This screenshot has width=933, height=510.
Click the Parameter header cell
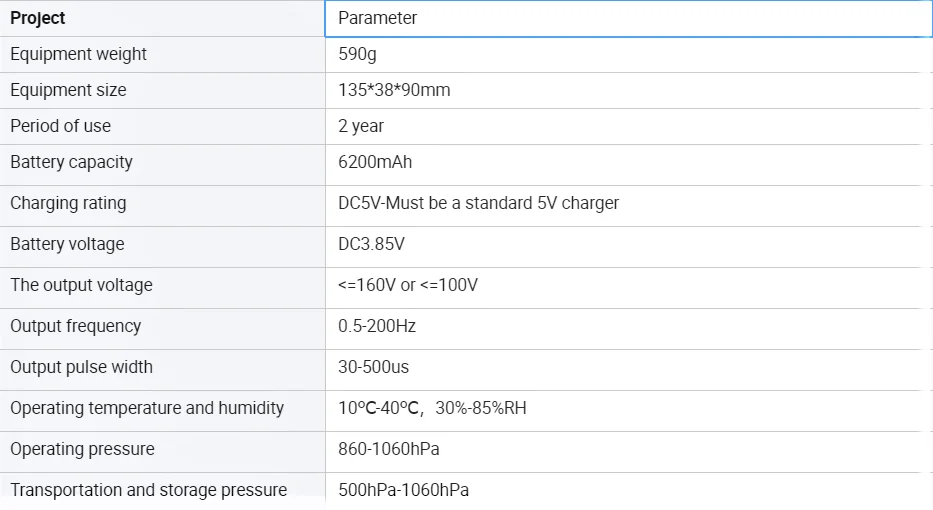pyautogui.click(x=628, y=18)
